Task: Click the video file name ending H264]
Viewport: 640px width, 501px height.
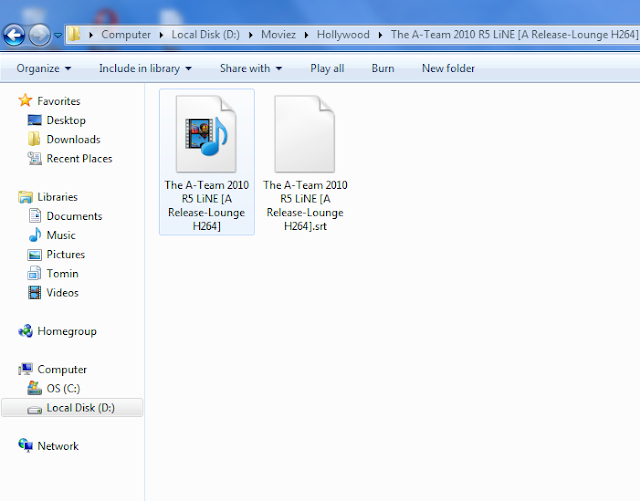Action: [207, 205]
